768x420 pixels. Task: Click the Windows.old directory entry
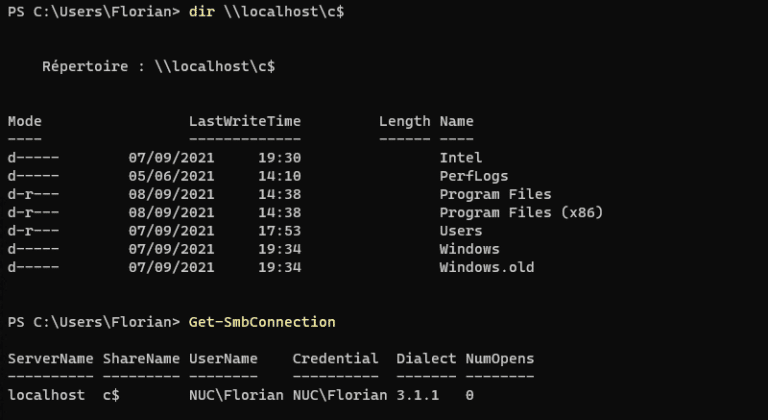point(486,268)
